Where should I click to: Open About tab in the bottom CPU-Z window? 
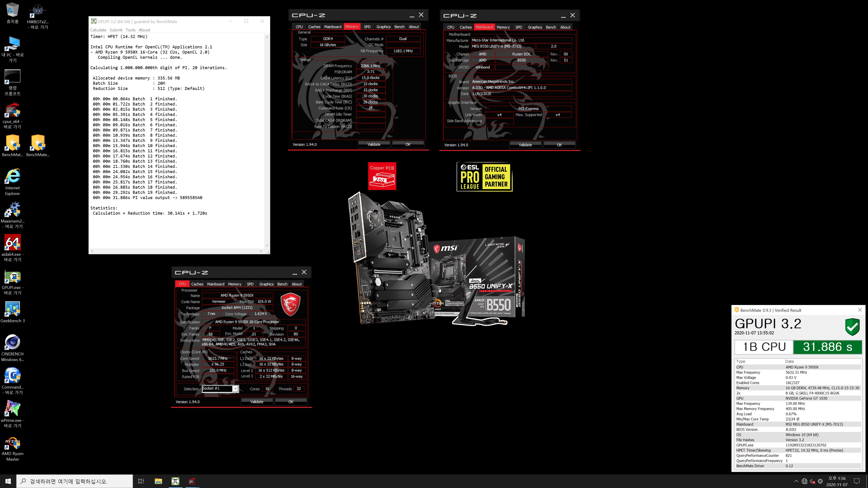[x=297, y=284]
